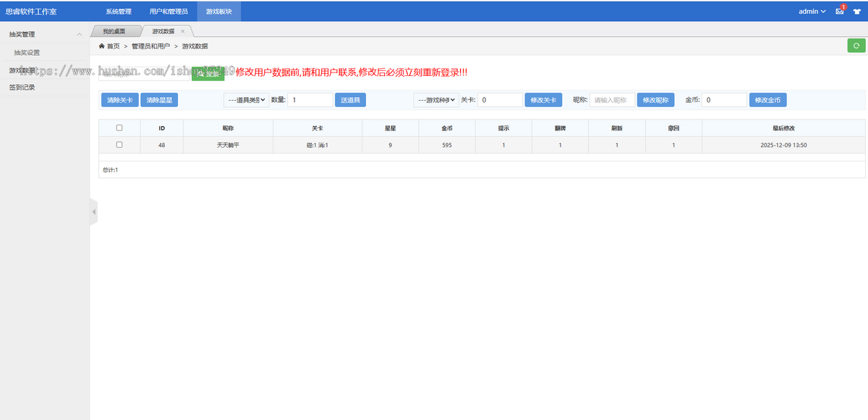Open the 游戏板块 top menu item
The image size is (868, 420).
tap(218, 11)
